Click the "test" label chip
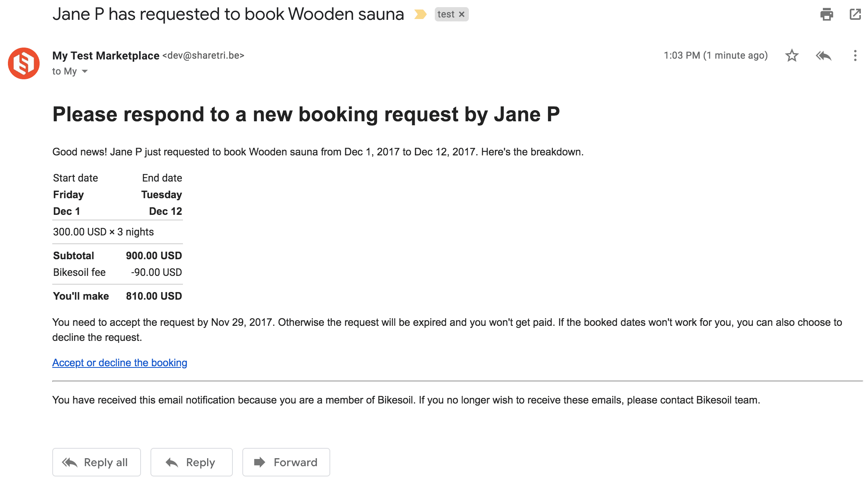Viewport: 868px width, 482px height. (446, 15)
